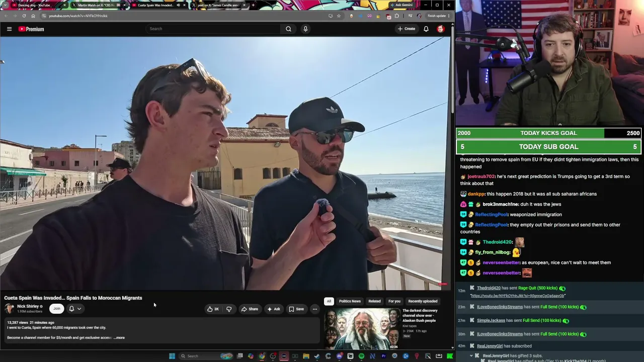This screenshot has height=362, width=644.
Task: Open File Explorer from the taskbar
Action: pyautogui.click(x=306, y=356)
